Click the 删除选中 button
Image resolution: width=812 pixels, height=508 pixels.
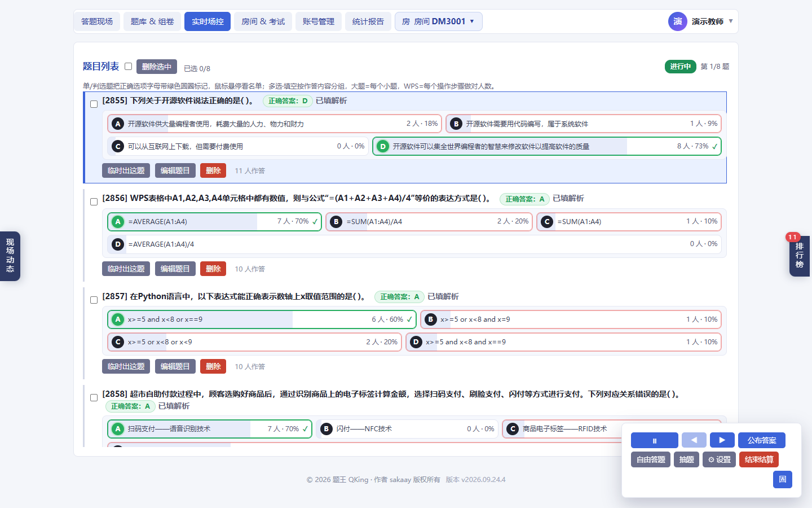(x=157, y=67)
